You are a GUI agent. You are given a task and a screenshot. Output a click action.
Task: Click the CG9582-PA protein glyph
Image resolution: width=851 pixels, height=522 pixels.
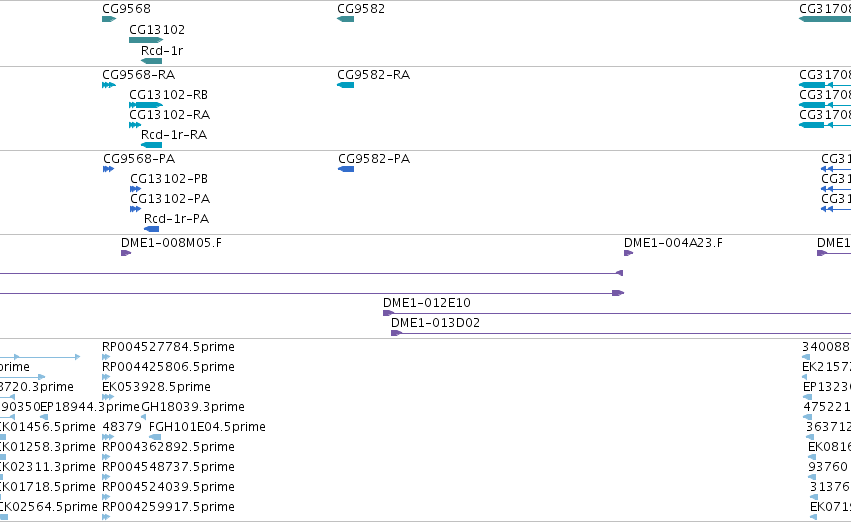[346, 169]
